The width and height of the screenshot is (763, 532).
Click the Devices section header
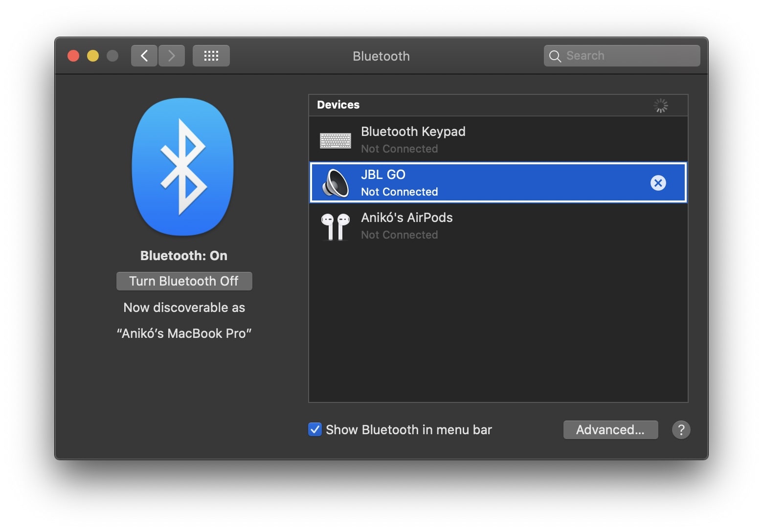[338, 105]
